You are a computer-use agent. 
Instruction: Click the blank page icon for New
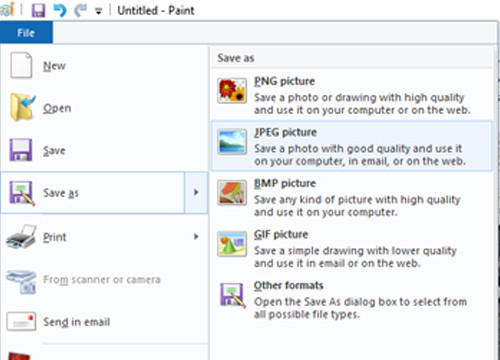(x=21, y=65)
